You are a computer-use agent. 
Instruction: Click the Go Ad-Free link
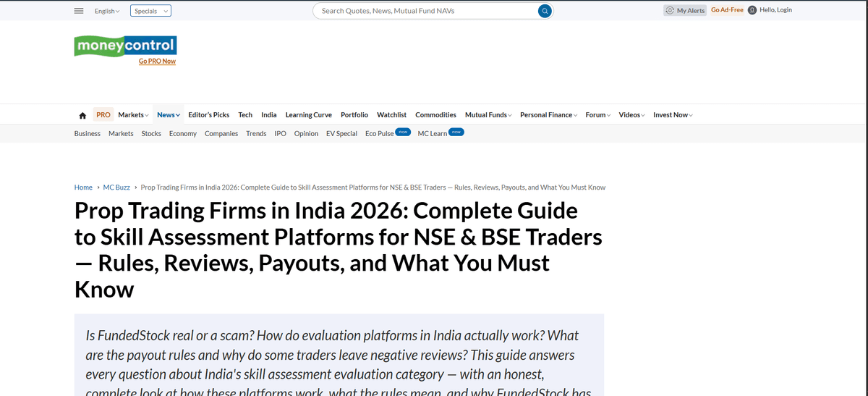pyautogui.click(x=727, y=10)
